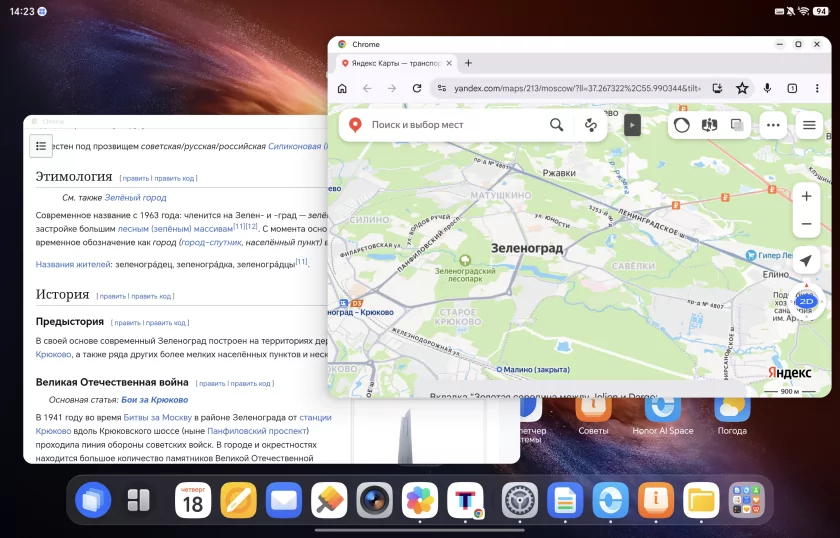Screen dimensions: 840x538
Task: Open the Camera app in dock
Action: 374,500
